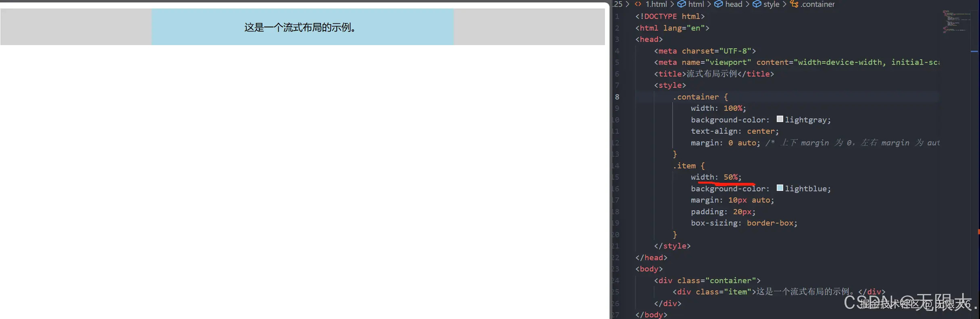
Task: Click the margin: 0 auto; declaration
Action: pos(726,143)
